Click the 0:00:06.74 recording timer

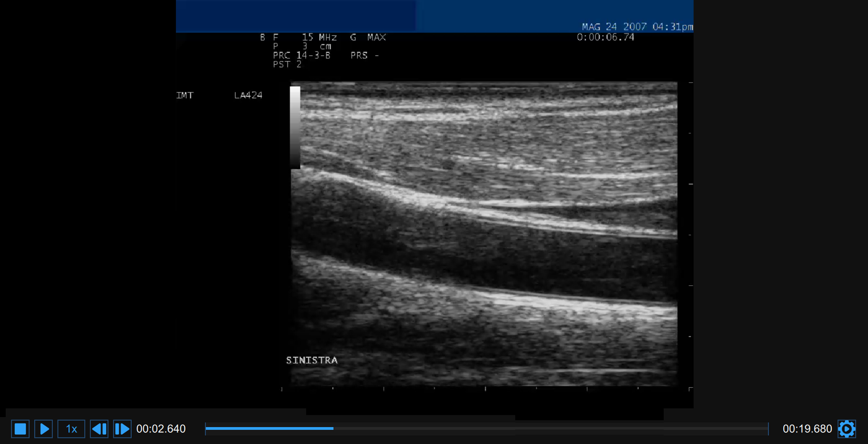[605, 37]
